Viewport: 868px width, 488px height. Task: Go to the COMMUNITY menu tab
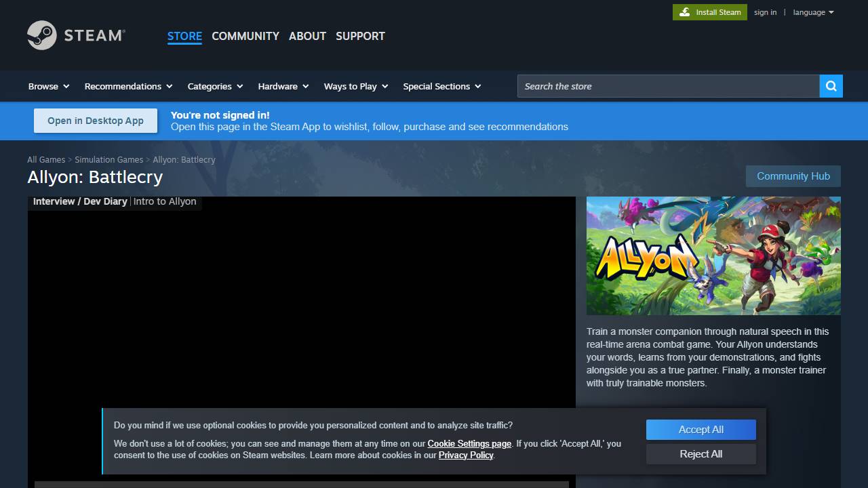[x=245, y=36]
